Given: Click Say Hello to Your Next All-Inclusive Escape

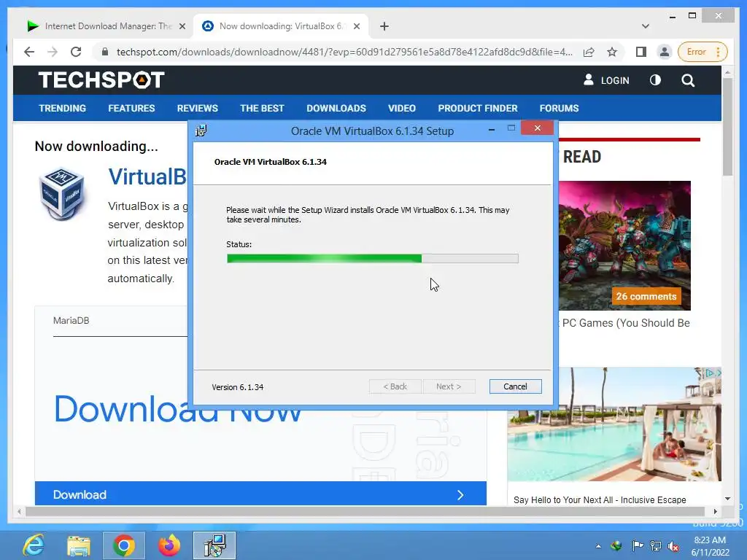Looking at the screenshot, I should coord(600,500).
